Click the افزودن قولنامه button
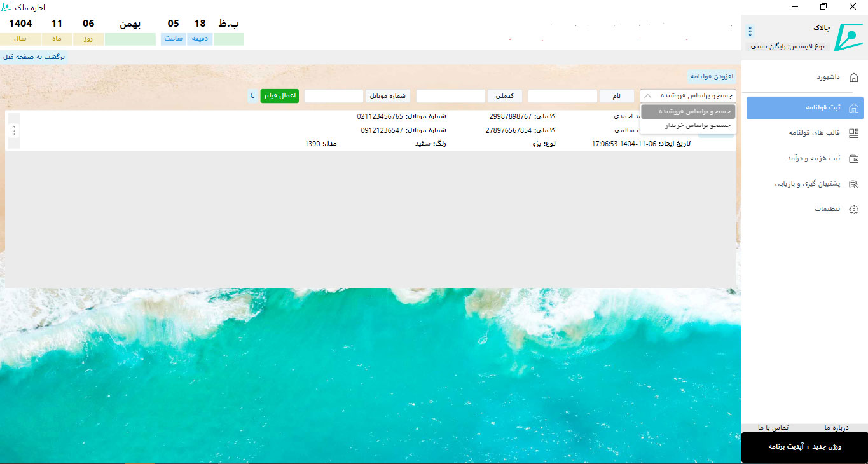This screenshot has height=464, width=868. tap(711, 76)
